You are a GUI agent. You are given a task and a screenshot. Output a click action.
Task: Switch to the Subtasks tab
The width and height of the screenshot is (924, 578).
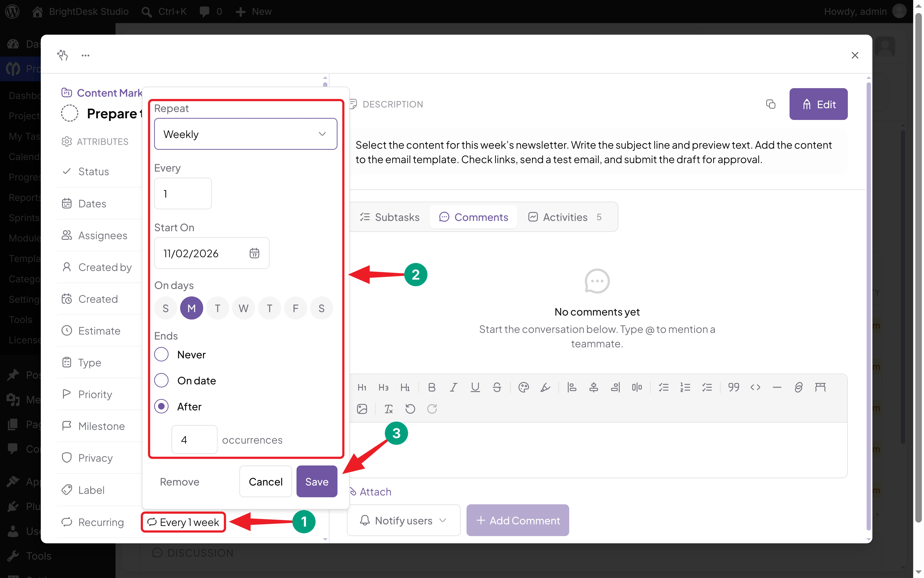pyautogui.click(x=390, y=217)
